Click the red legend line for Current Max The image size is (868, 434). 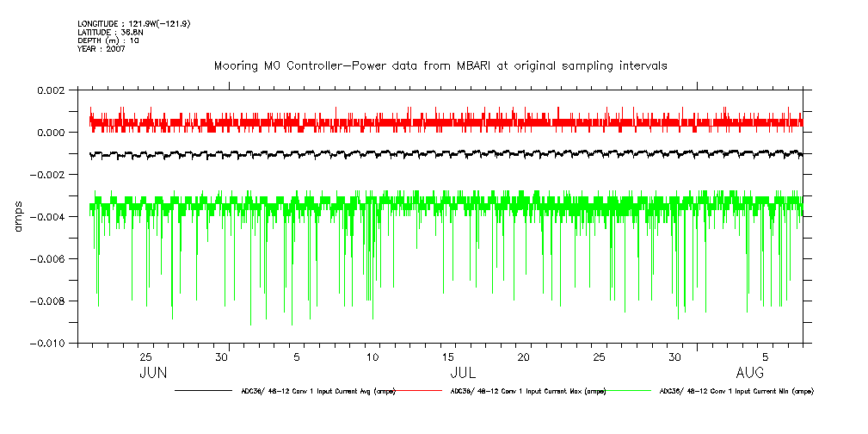coord(418,391)
